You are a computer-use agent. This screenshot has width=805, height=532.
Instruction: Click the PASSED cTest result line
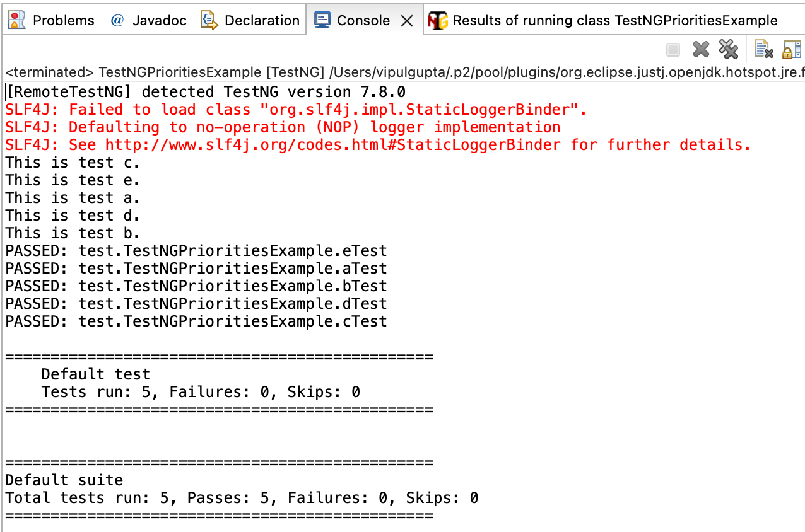[x=196, y=321]
